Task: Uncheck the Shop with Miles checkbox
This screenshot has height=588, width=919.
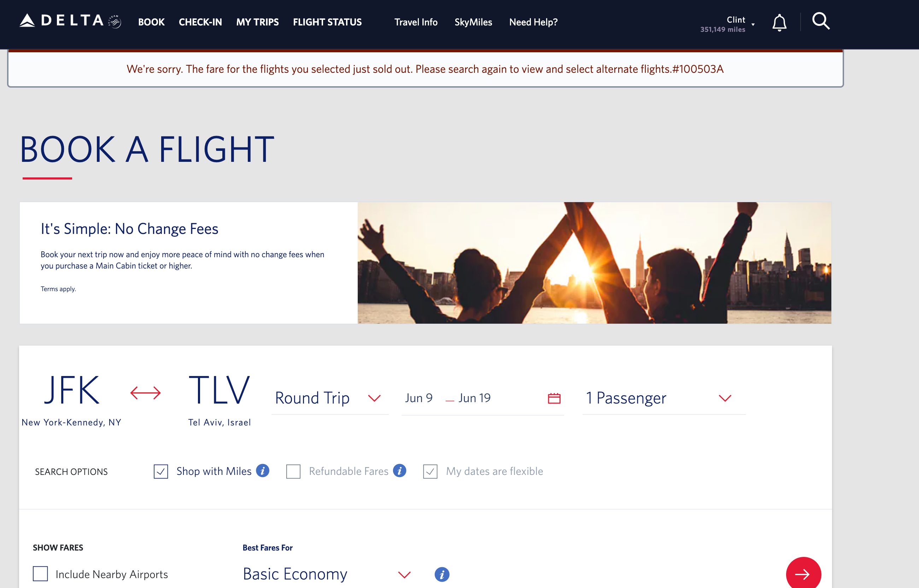Action: point(161,471)
